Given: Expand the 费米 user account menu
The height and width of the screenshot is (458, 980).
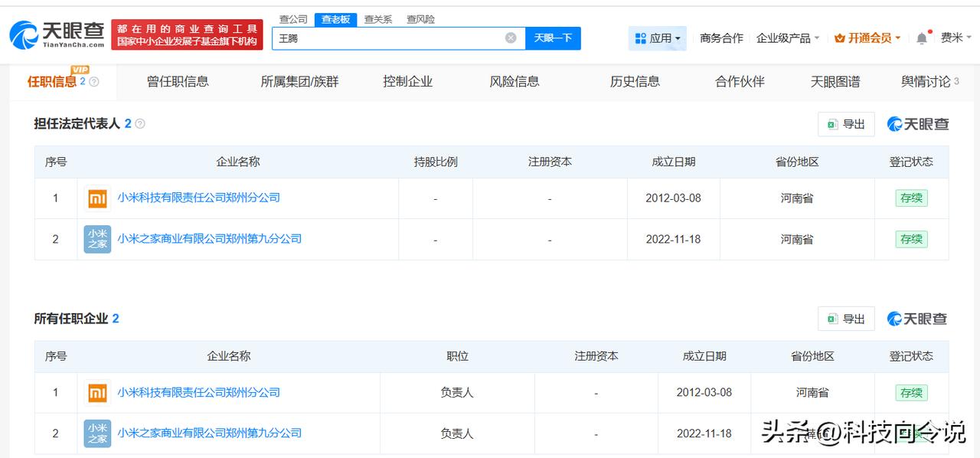Looking at the screenshot, I should coord(956,38).
